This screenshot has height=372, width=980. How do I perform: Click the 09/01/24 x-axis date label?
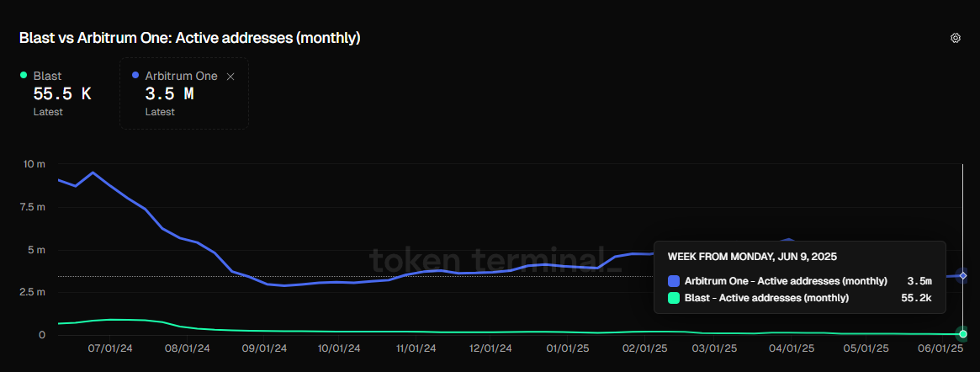266,347
